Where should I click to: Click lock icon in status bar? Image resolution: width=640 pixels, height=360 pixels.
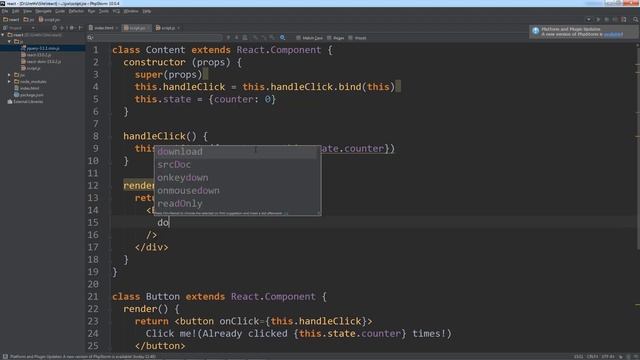pos(621,357)
